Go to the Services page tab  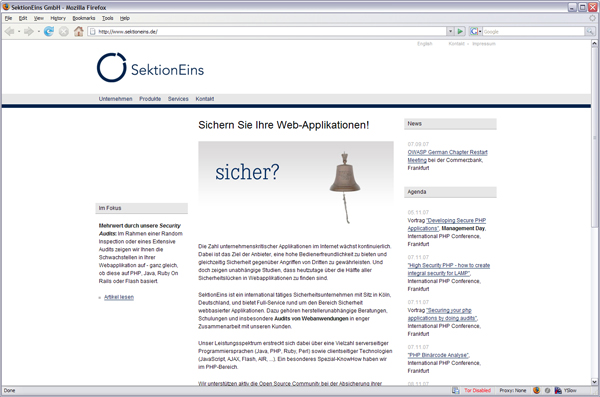pyautogui.click(x=178, y=99)
